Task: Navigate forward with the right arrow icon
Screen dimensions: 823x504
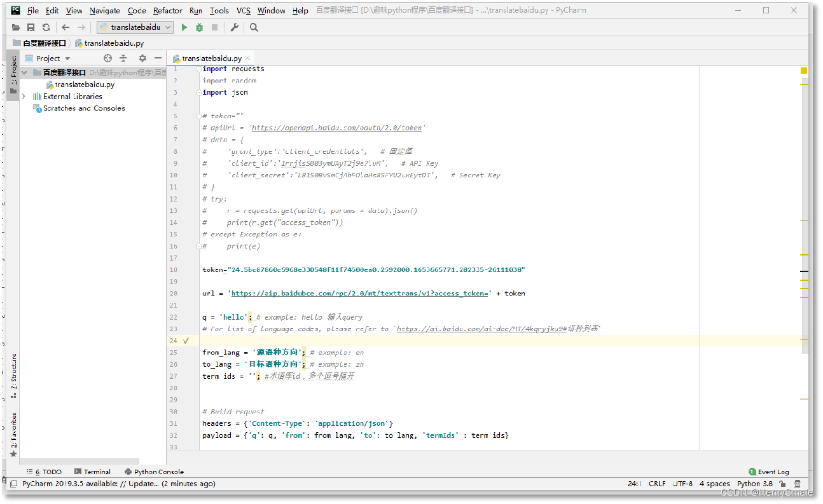Action: pyautogui.click(x=81, y=27)
